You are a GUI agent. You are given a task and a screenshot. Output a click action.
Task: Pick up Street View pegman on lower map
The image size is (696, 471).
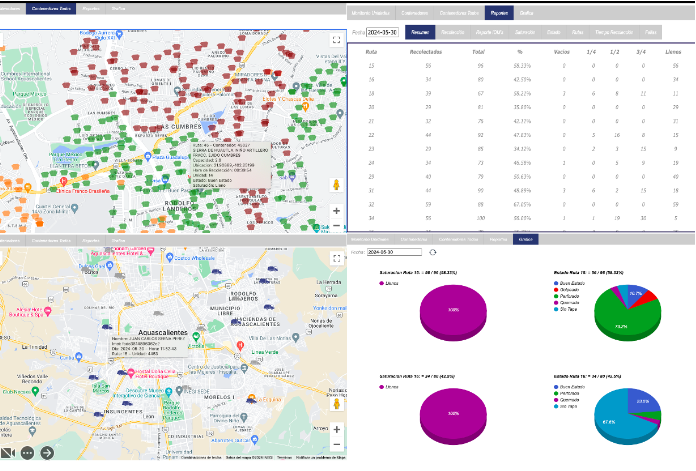tap(336, 404)
